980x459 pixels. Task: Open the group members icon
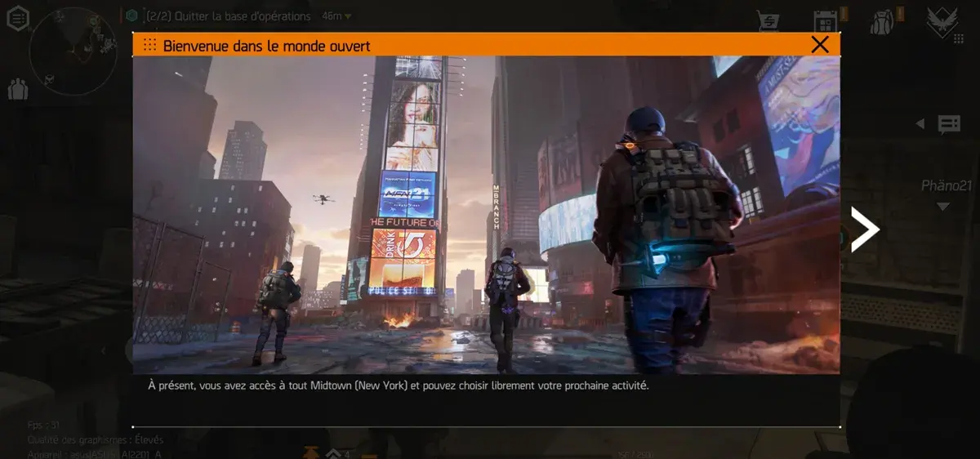pos(18,89)
